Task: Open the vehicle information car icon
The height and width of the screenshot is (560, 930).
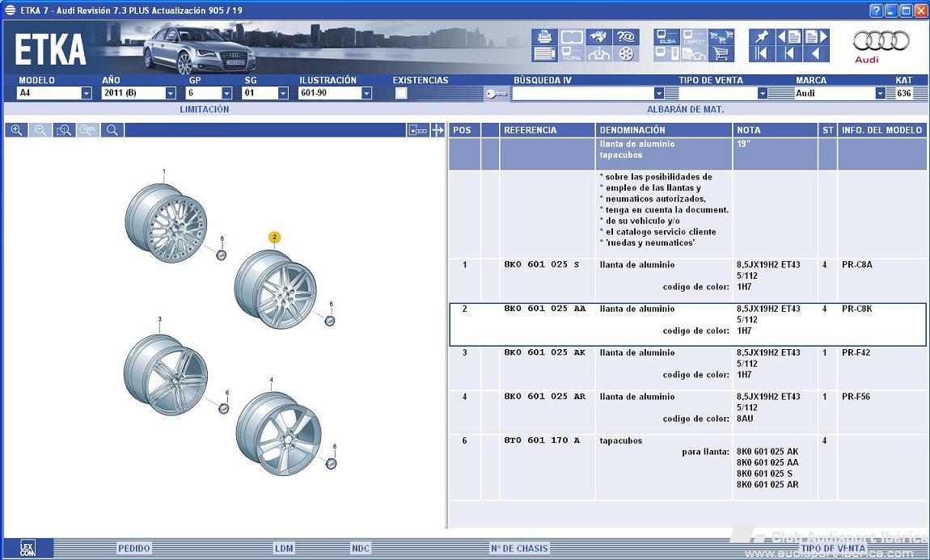Action: click(599, 54)
